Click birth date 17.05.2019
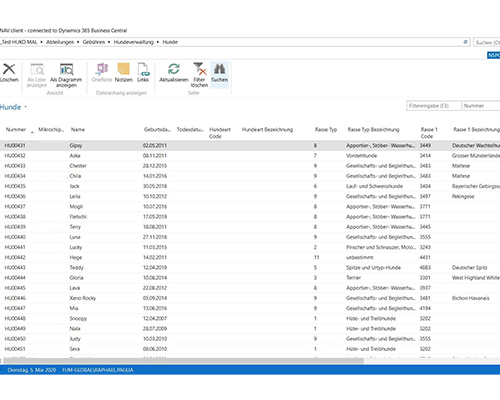 155,217
